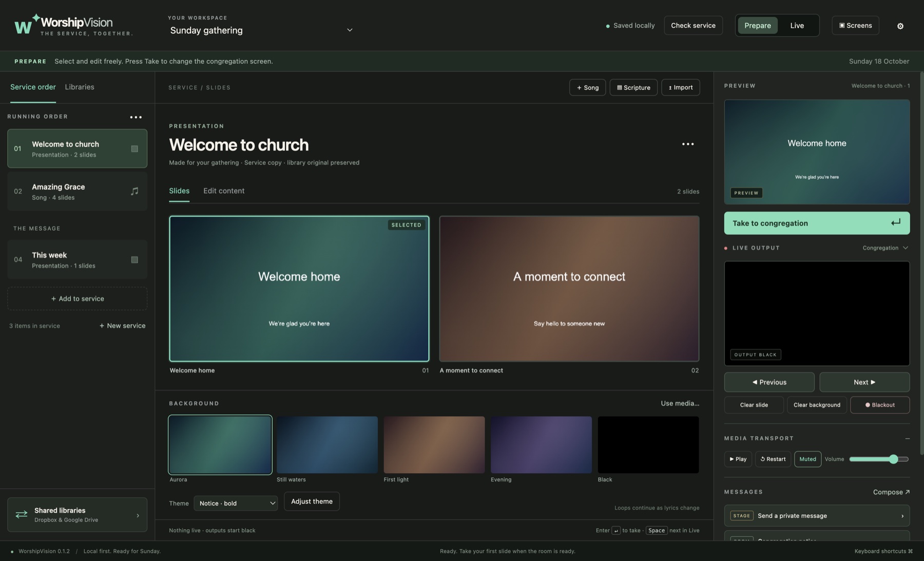Toggle the Muted audio button
924x561 pixels.
[x=807, y=459]
